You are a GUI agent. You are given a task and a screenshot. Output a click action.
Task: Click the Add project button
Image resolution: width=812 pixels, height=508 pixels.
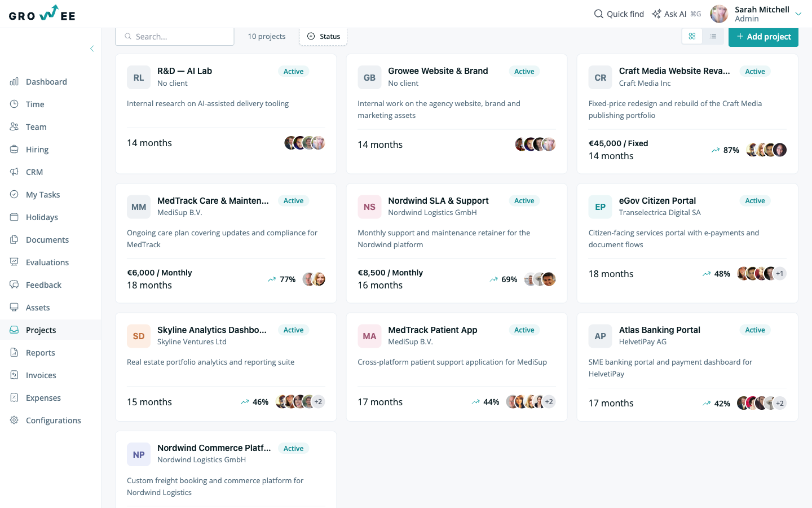point(764,37)
